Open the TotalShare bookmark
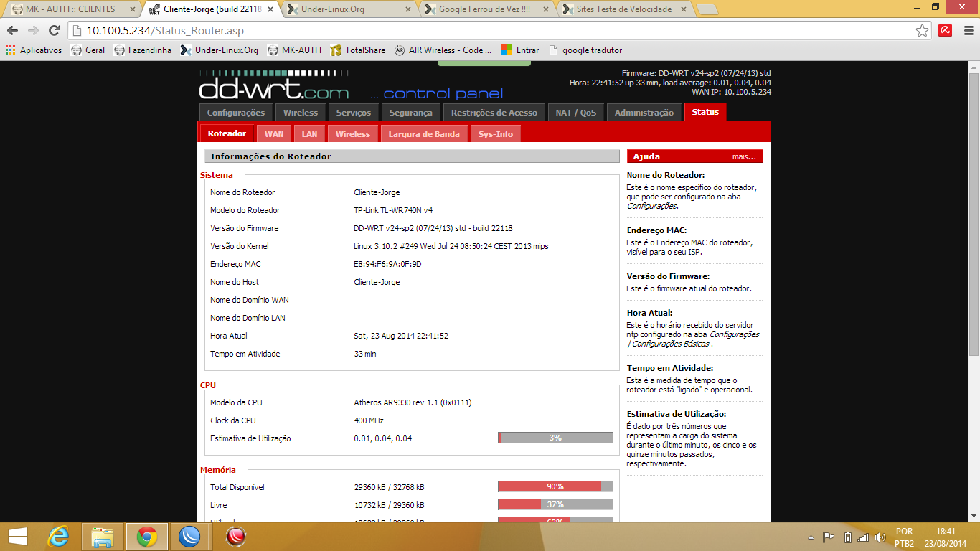Screen dimensions: 980x551 point(357,50)
